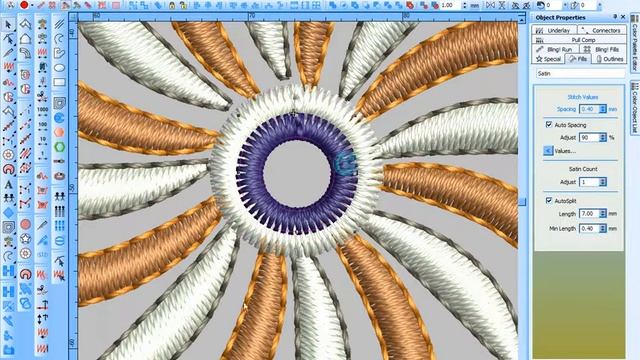The width and height of the screenshot is (640, 360).
Task: Switch to the Bling! Run tab
Action: tap(555, 49)
